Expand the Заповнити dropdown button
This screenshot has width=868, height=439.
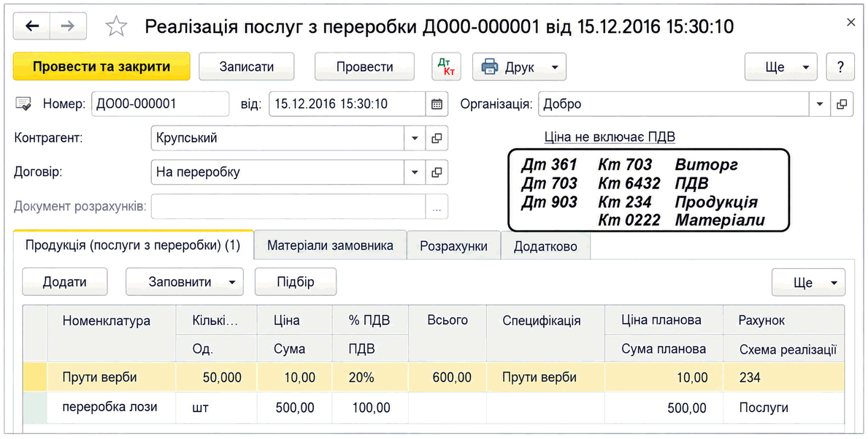coord(185,282)
